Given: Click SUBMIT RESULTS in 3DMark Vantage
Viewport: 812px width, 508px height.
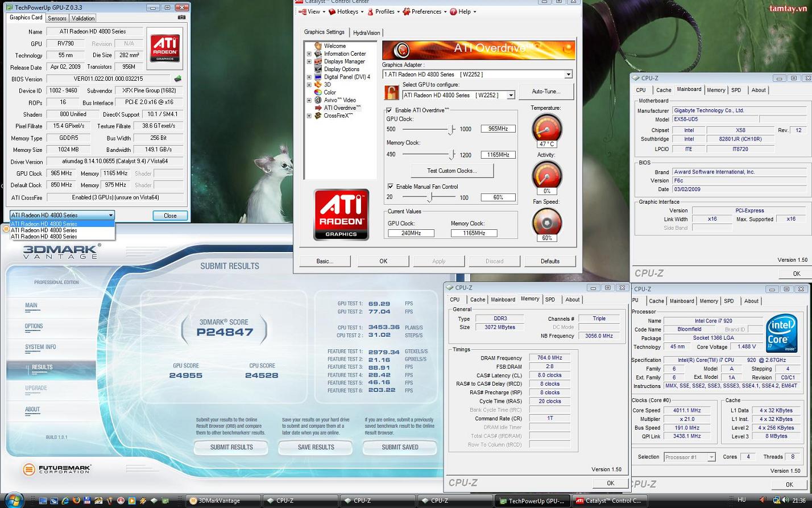Looking at the screenshot, I should 231,447.
